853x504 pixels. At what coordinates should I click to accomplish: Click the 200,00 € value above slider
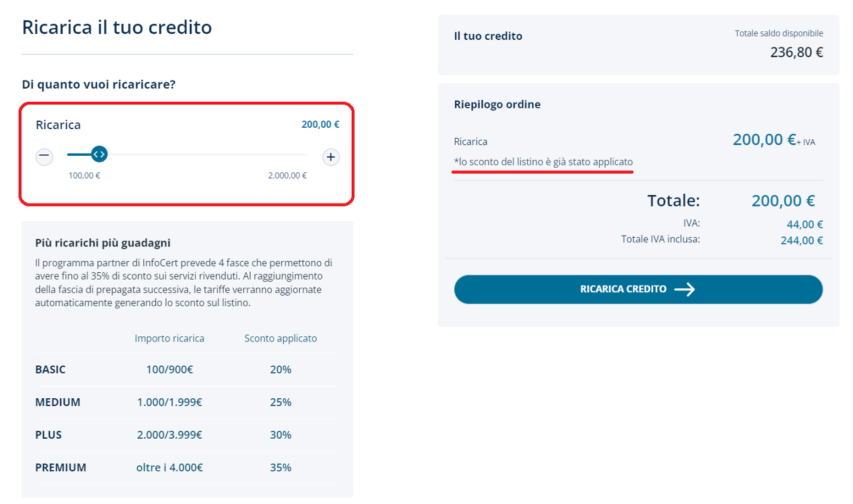[320, 125]
